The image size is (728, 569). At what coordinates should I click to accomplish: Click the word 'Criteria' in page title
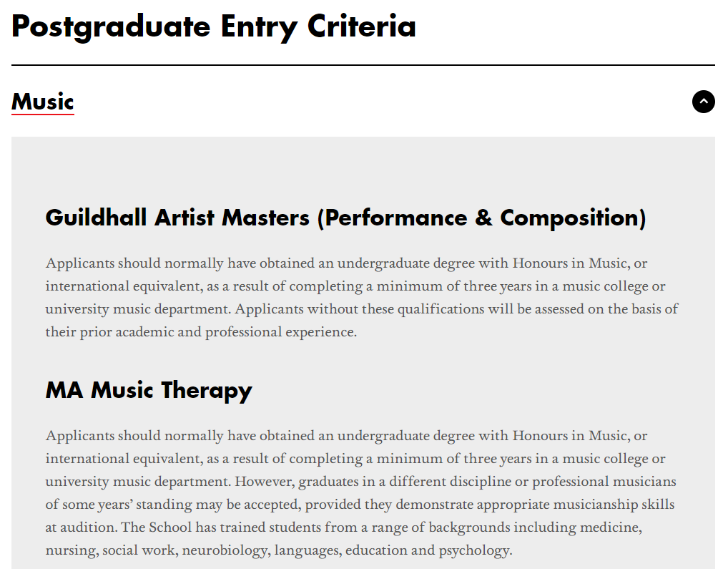[362, 26]
